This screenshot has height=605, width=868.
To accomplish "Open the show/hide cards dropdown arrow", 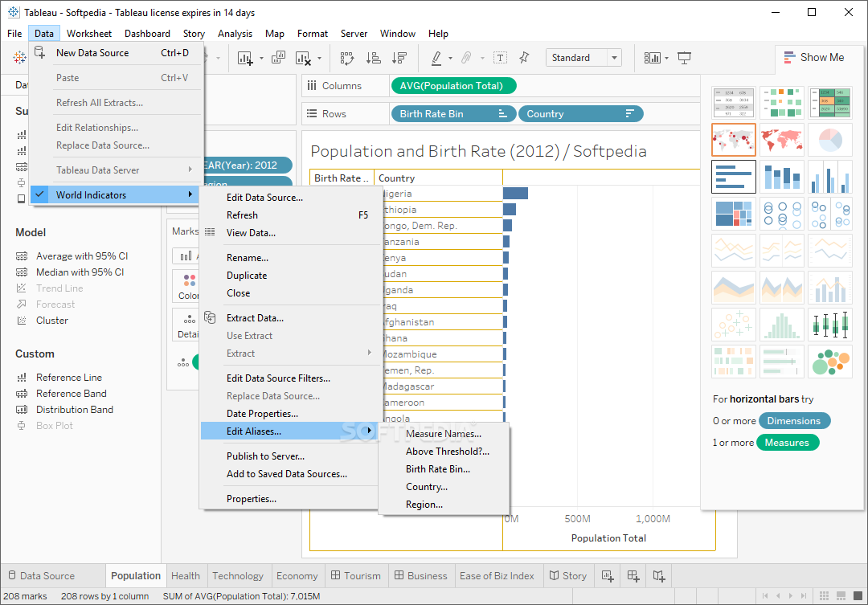I will point(666,58).
